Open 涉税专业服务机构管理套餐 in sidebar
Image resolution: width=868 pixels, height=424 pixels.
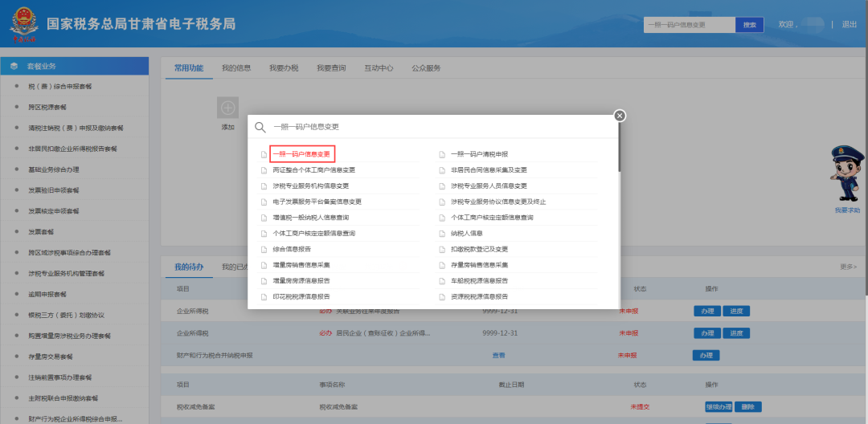tap(66, 274)
